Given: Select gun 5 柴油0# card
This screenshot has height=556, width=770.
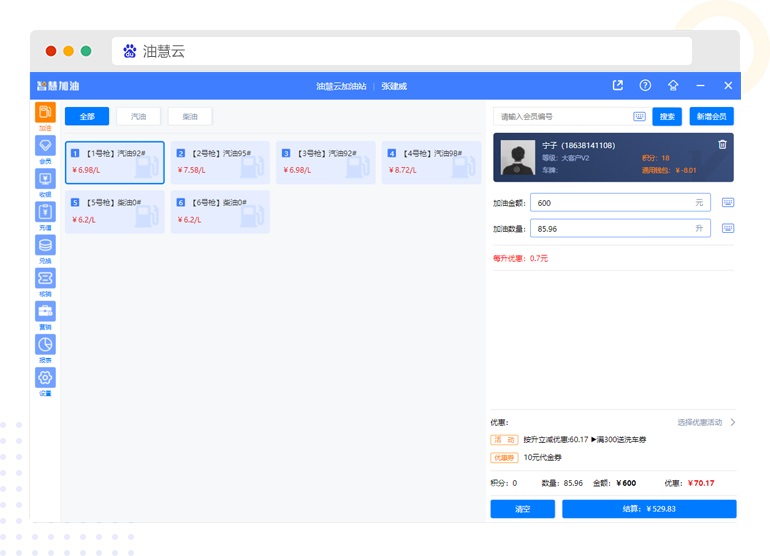Looking at the screenshot, I should pyautogui.click(x=115, y=212).
